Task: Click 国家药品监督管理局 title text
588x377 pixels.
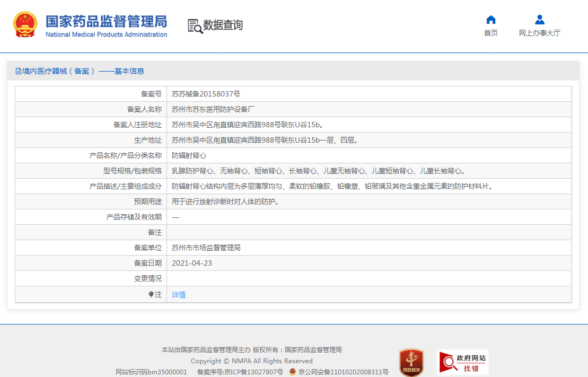Action: [x=106, y=21]
